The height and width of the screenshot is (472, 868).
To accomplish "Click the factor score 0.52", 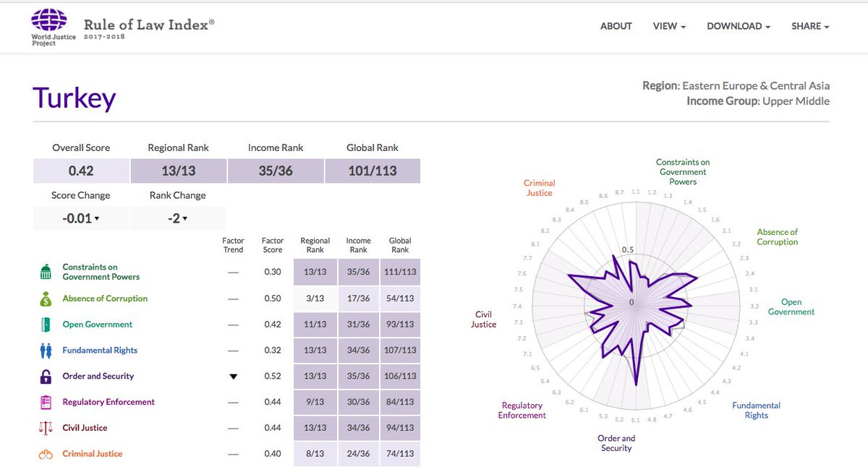I will click(273, 377).
